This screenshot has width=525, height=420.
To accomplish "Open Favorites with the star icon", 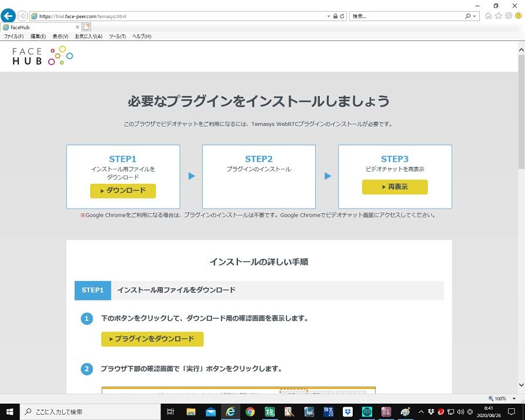I will (499, 16).
